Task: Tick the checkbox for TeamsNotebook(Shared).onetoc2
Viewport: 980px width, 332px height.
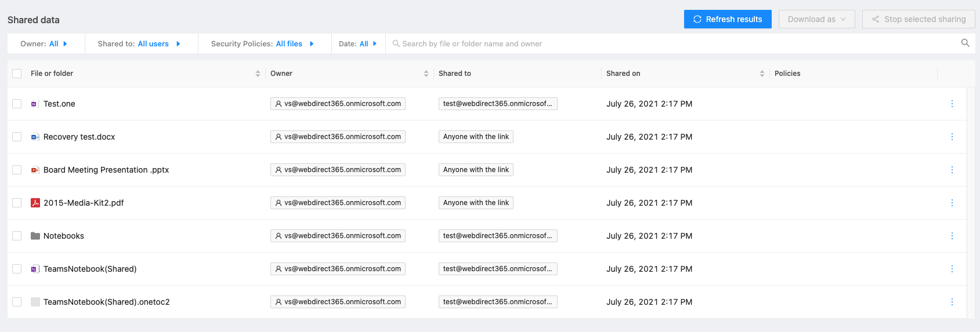Action: pyautogui.click(x=17, y=302)
